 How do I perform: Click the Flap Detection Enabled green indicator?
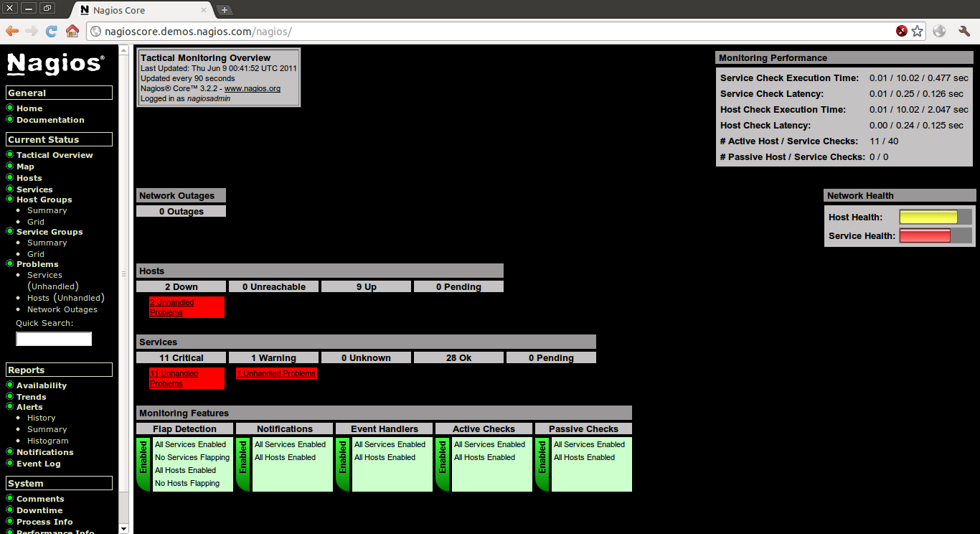point(143,464)
